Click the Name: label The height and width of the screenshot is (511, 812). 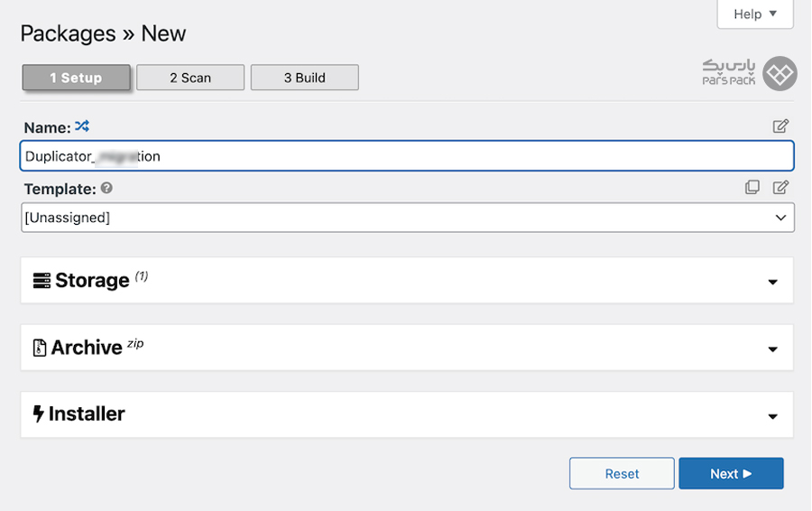click(x=47, y=127)
